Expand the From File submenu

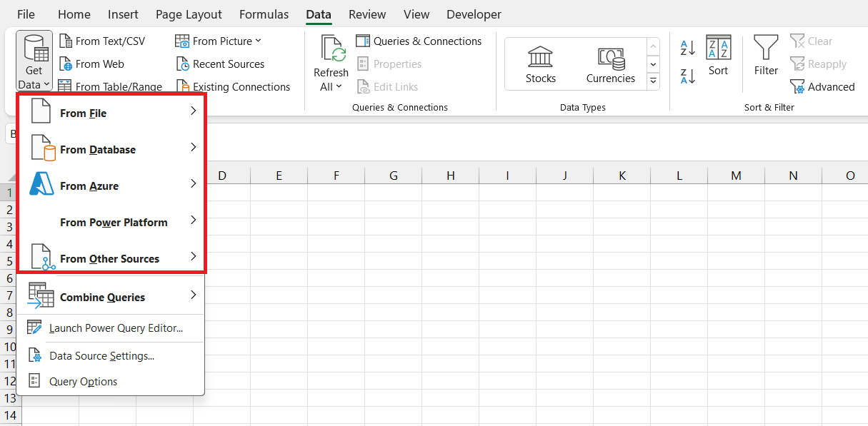111,113
